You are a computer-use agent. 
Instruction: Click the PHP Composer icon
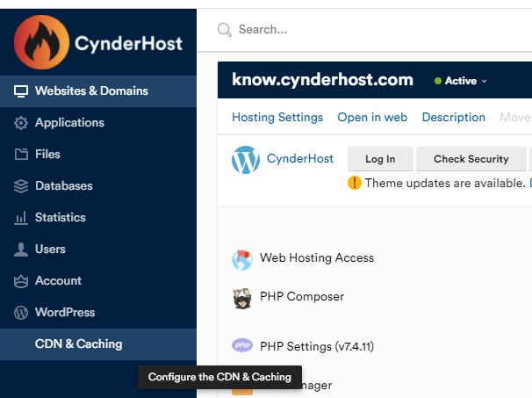click(x=242, y=298)
